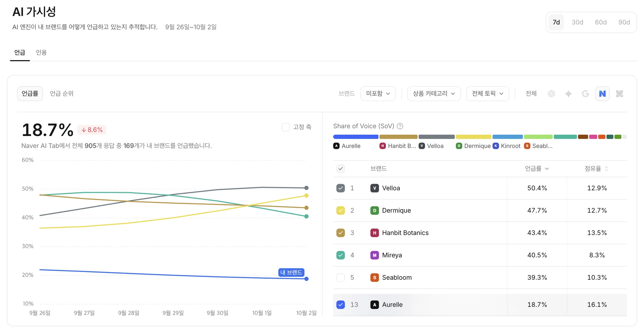Click the Aurelle brand icon in table row

374,305
